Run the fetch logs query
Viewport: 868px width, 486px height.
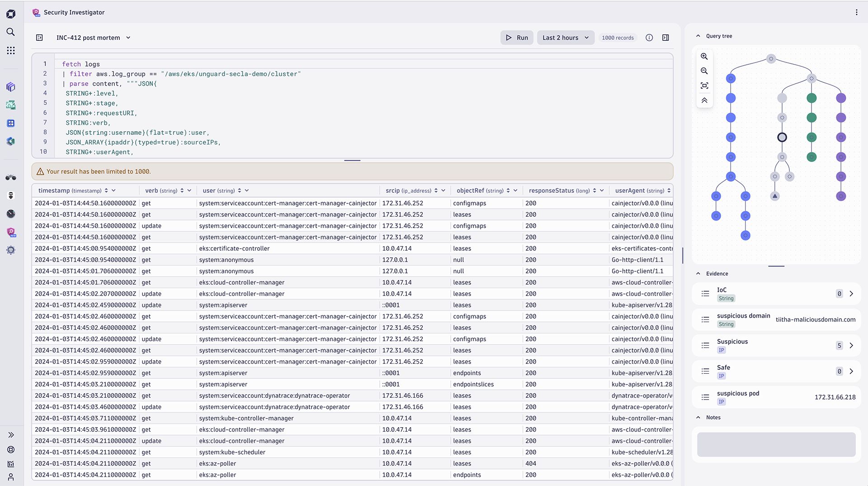click(x=516, y=38)
